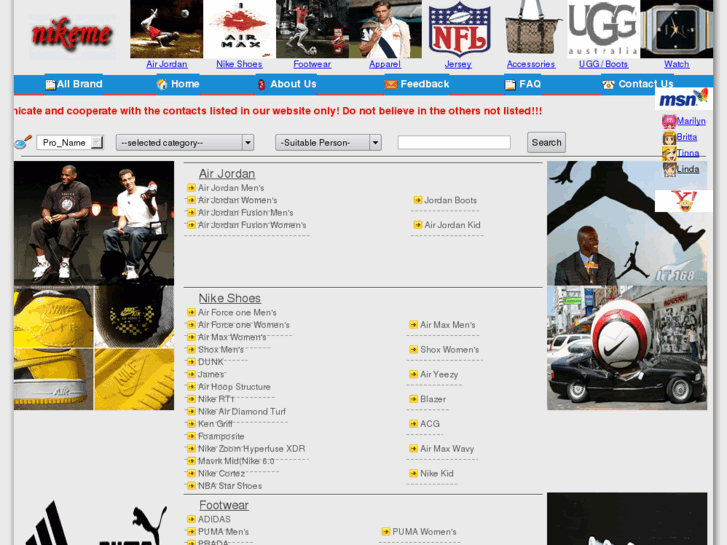The width and height of the screenshot is (727, 545).
Task: Open Blazer category
Action: (433, 399)
